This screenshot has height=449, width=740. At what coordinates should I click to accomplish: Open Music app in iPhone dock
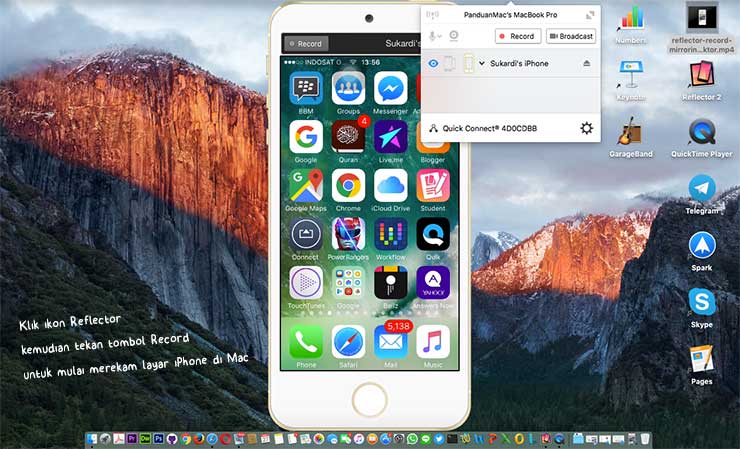[x=433, y=341]
